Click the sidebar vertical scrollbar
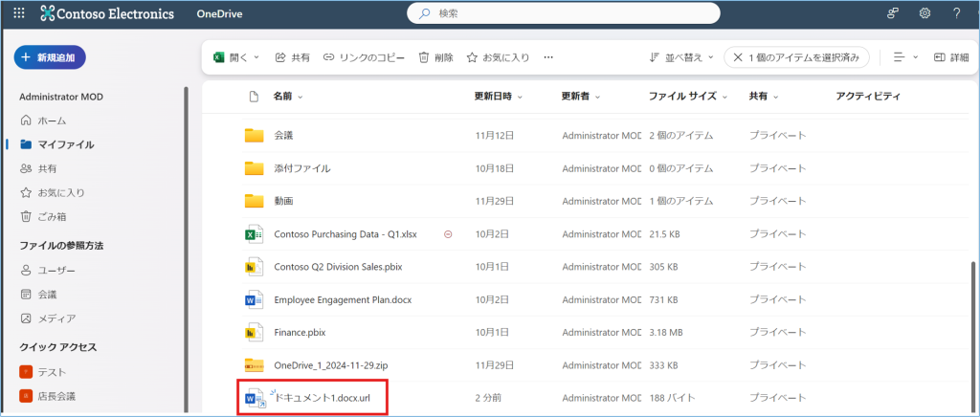 point(185,250)
